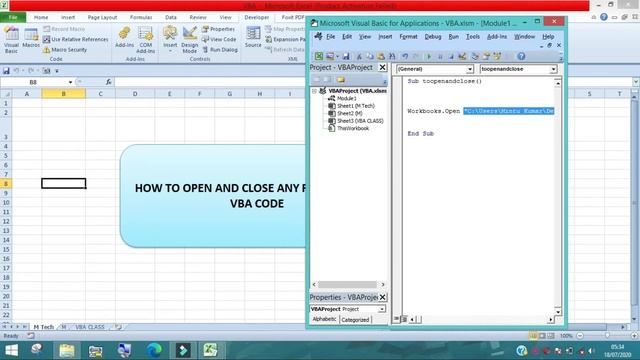Open Microsoft Edge from taskbar
640x360 pixels.
coord(154,350)
